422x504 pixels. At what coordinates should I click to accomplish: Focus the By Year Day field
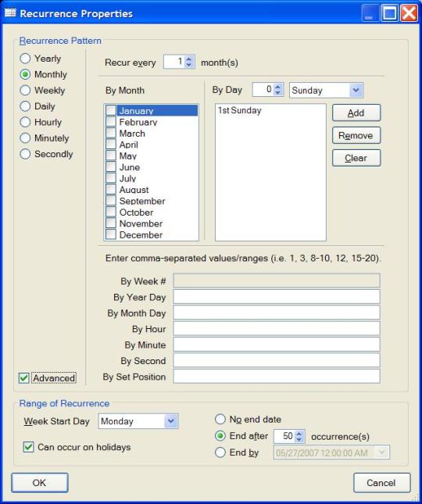(x=277, y=297)
